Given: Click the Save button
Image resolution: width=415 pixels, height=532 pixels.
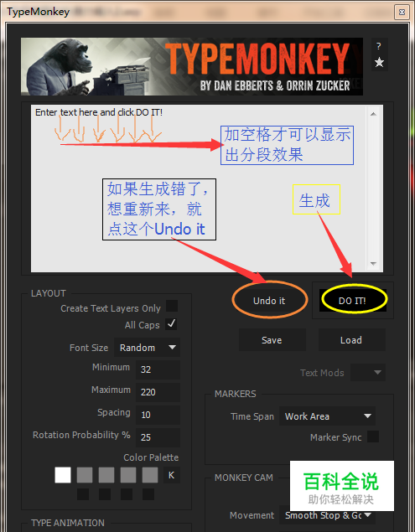Looking at the screenshot, I should 272,340.
